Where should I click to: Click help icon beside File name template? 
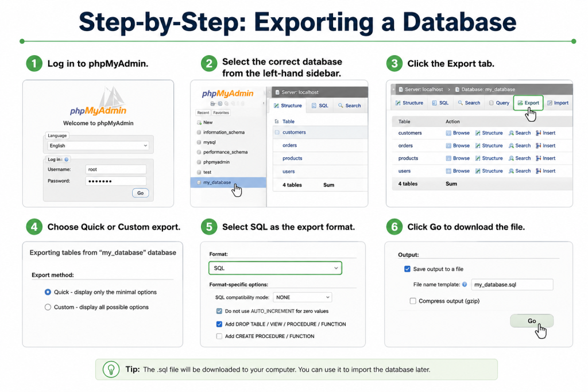464,285
